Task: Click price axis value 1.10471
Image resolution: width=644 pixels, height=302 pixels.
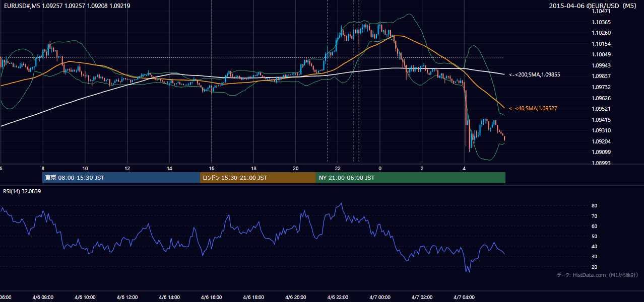Action: pyautogui.click(x=601, y=11)
